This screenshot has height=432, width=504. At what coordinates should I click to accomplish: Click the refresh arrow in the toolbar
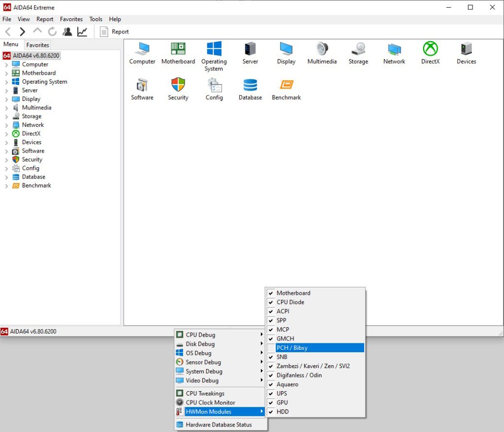click(x=52, y=31)
